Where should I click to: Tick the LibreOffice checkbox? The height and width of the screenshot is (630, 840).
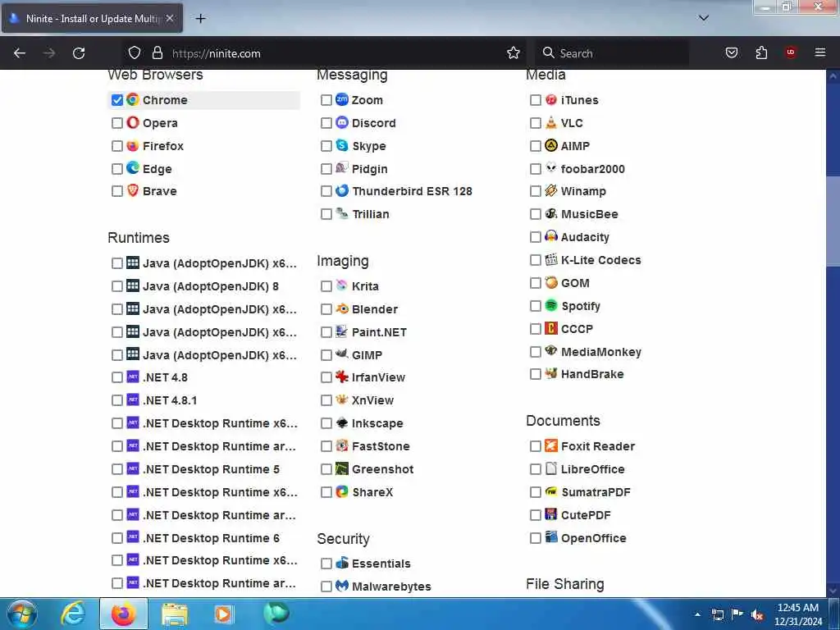(535, 469)
